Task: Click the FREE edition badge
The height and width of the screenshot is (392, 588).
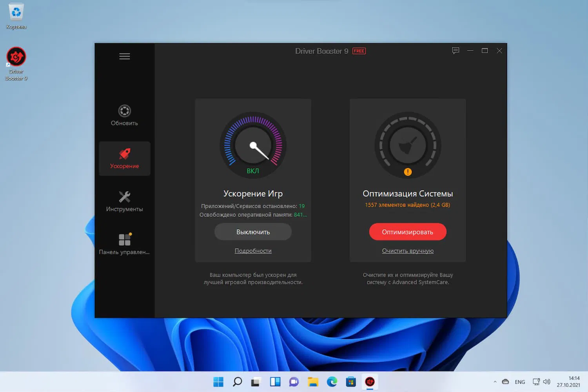Action: (359, 51)
